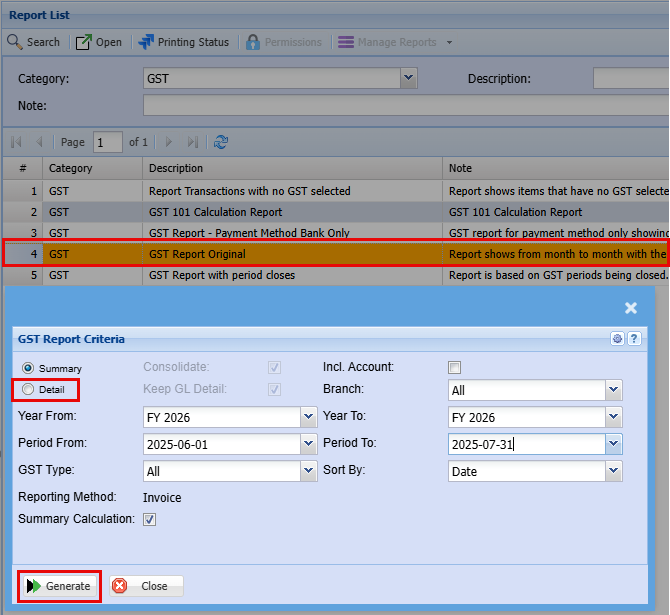
Task: Go to the next page arrow
Action: tap(169, 142)
